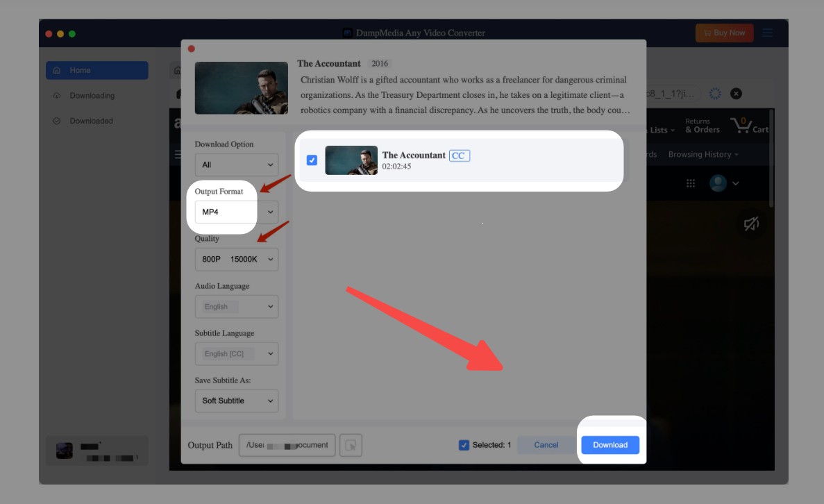Click the account avatar at sidebar bottom

pos(64,451)
